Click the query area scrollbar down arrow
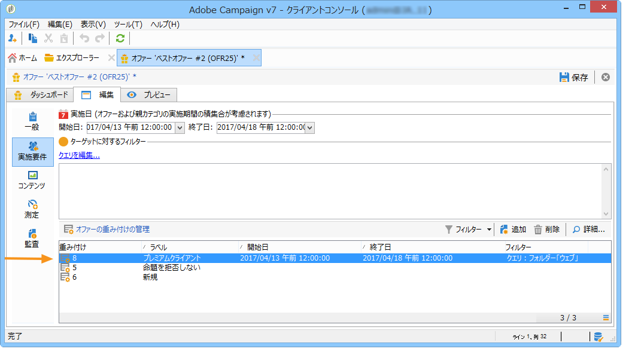Viewport: 638px width, 364px height. pos(606,214)
